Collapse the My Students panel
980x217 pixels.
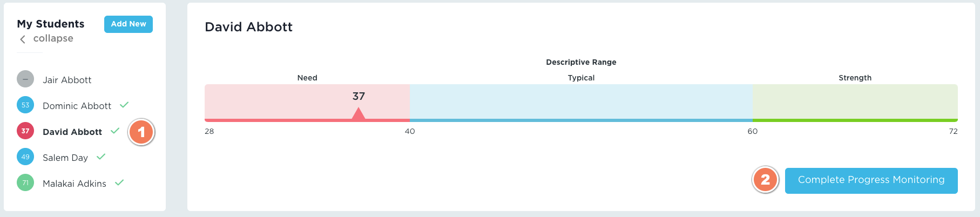pos(53,38)
